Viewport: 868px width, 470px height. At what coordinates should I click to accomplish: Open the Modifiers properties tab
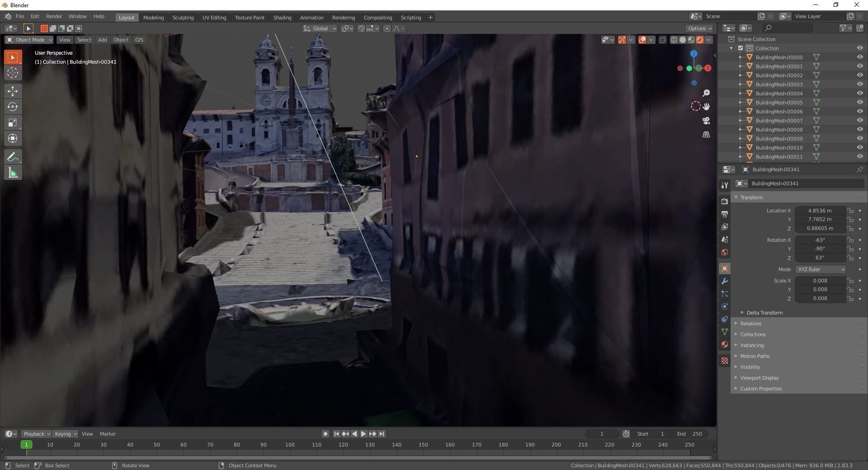tap(725, 281)
